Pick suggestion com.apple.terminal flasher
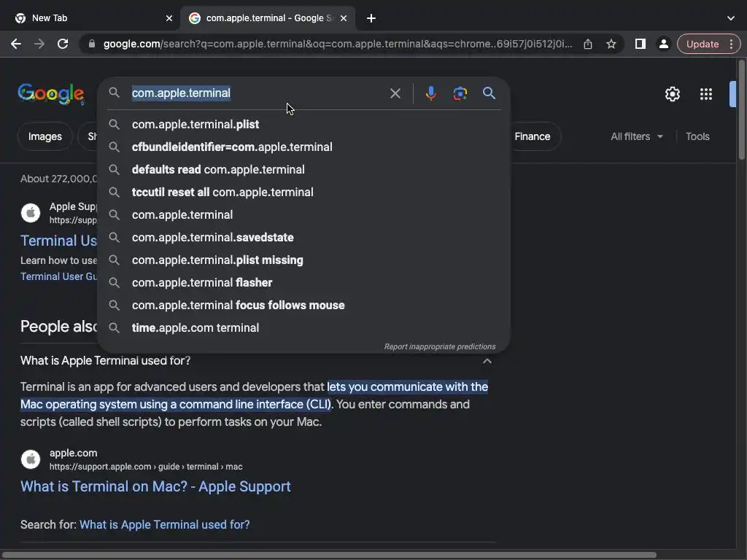 tap(303, 282)
